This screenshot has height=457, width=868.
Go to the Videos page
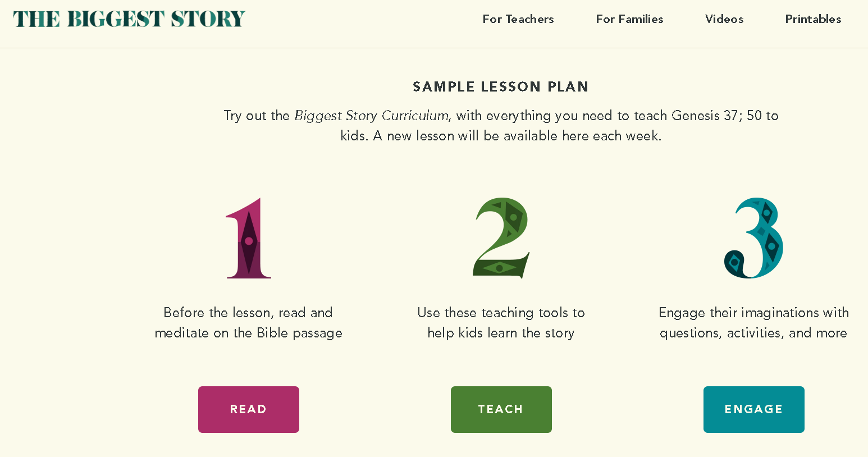[x=724, y=19]
